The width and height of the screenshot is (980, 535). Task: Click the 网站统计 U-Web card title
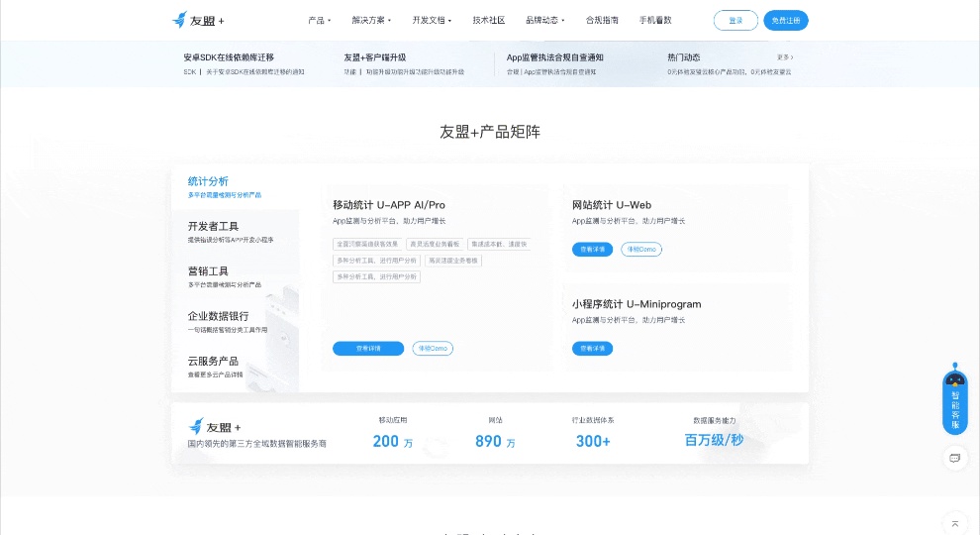click(611, 205)
